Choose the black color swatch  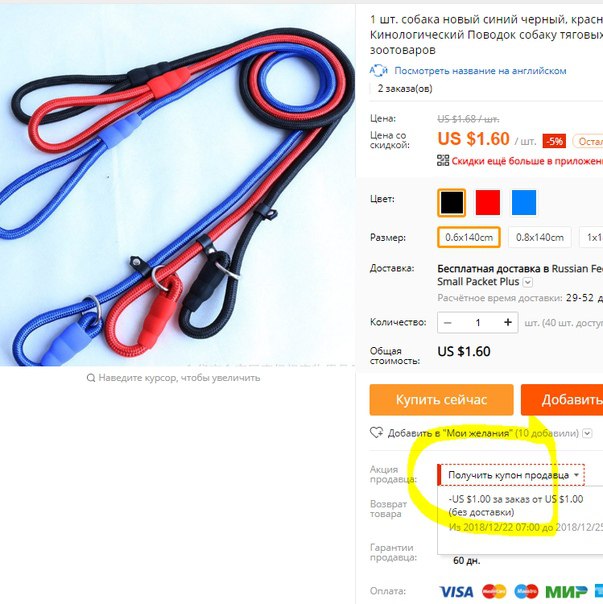click(x=452, y=203)
